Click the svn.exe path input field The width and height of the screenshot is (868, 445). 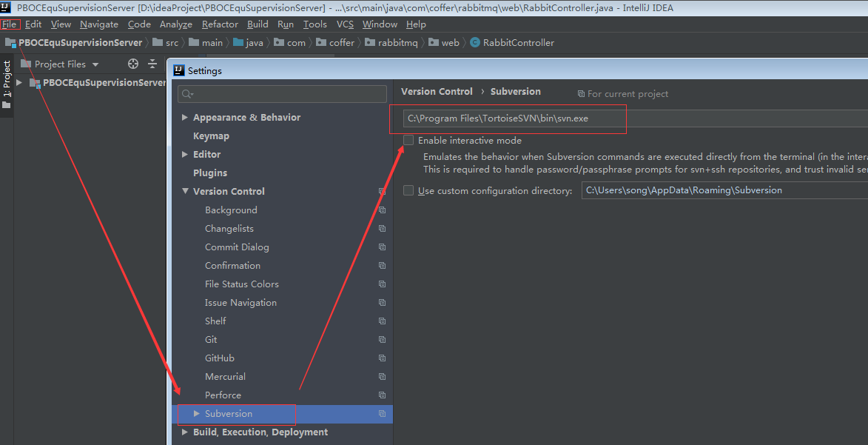click(x=636, y=118)
